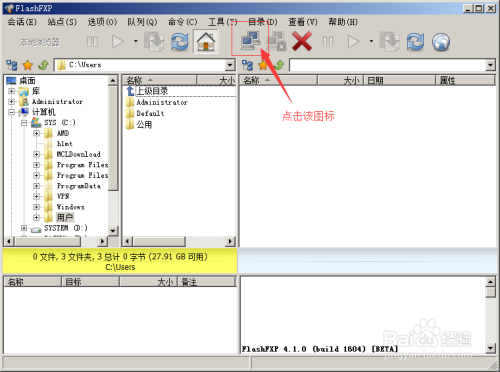The width and height of the screenshot is (500, 372).
Task: Expand the SYSTEM (D:) drive node
Action: (24, 228)
